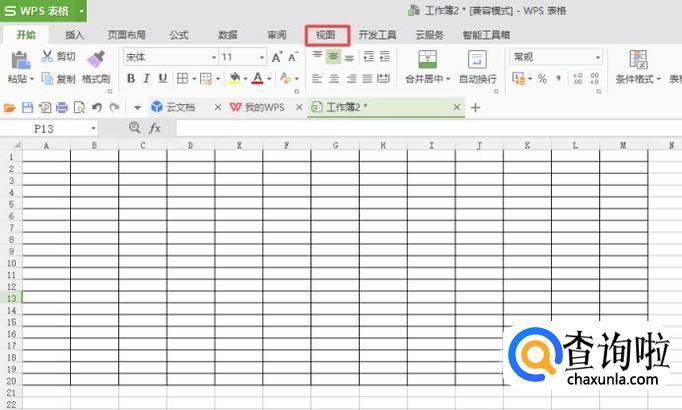Open the 视图 ribbon tab

[x=327, y=35]
